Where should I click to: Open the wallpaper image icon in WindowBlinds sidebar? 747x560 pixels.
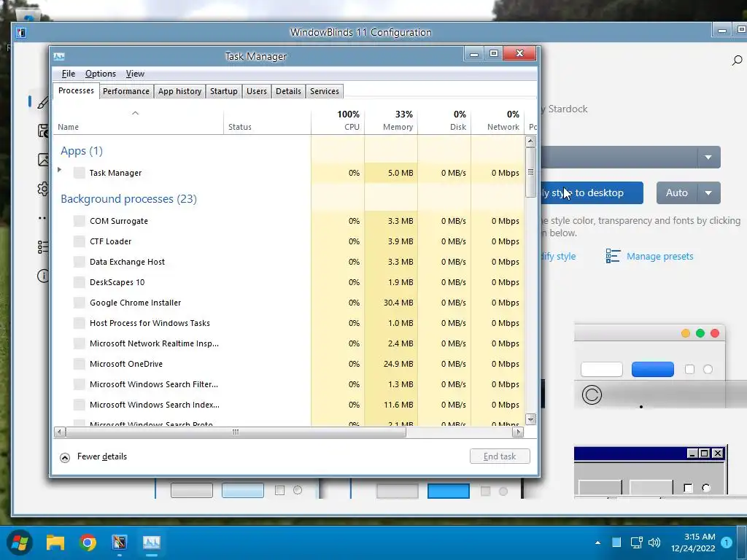point(43,160)
